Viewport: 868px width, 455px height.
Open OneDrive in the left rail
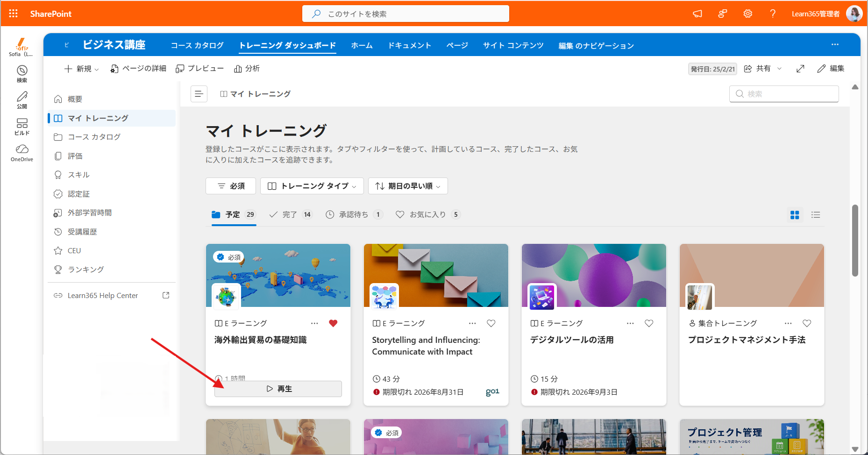[x=22, y=153]
